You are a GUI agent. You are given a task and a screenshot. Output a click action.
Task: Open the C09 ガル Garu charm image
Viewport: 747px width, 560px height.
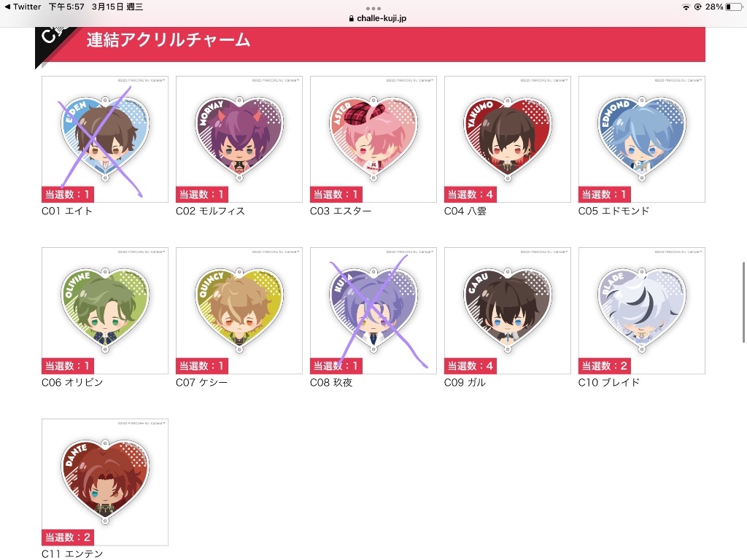tap(508, 311)
